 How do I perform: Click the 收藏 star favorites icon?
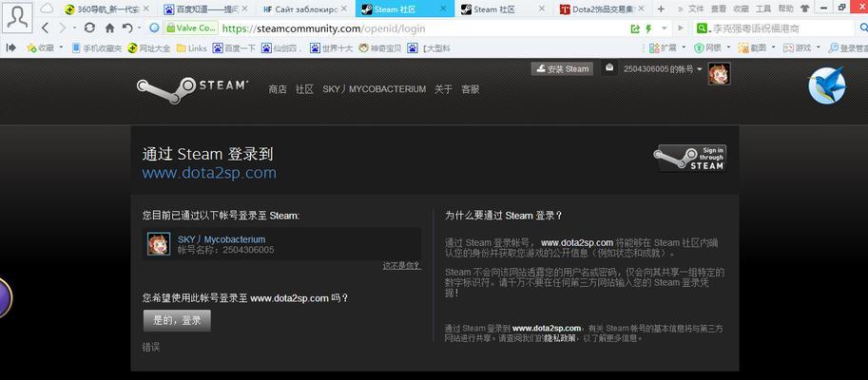pyautogui.click(x=31, y=48)
